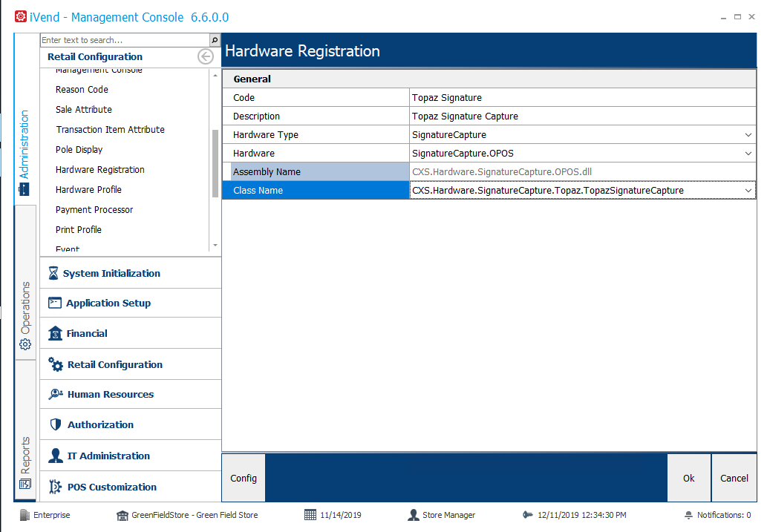Screen dimensions: 767x532
Task: Click the Enterprise building icon in status bar
Action: (25, 515)
